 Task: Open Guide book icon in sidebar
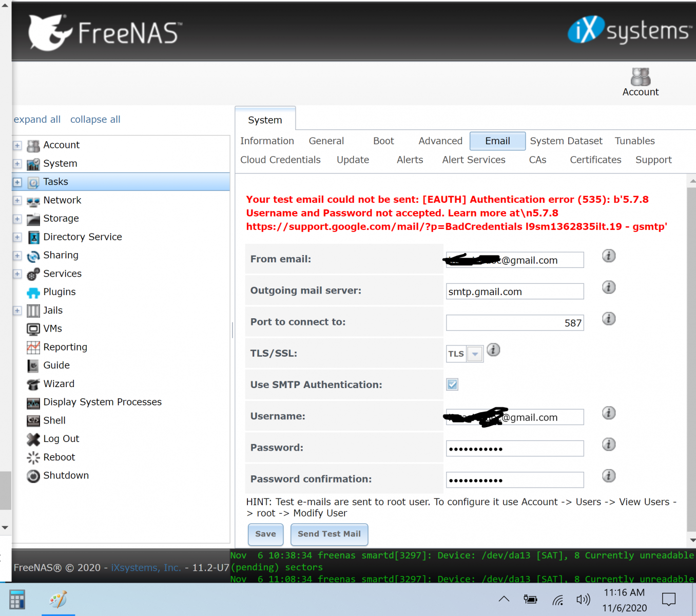click(x=33, y=366)
